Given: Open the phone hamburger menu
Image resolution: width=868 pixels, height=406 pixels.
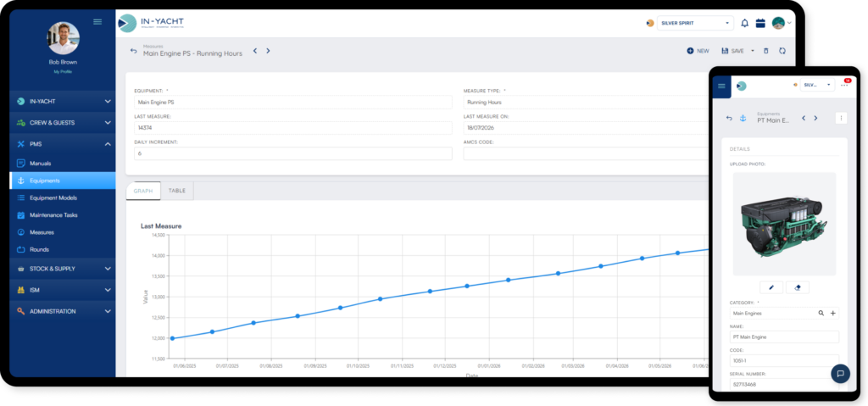Looking at the screenshot, I should [721, 86].
